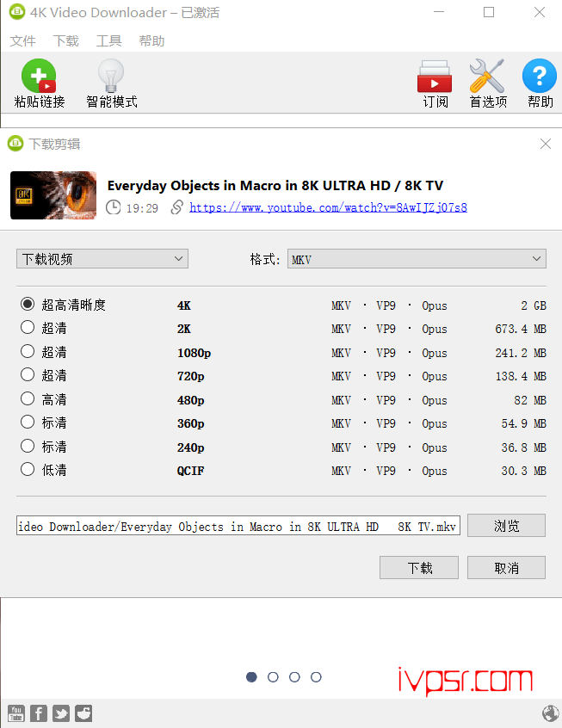Screen dimensions: 562x728
Task: Go to the third page indicator dot
Action: [x=294, y=677]
